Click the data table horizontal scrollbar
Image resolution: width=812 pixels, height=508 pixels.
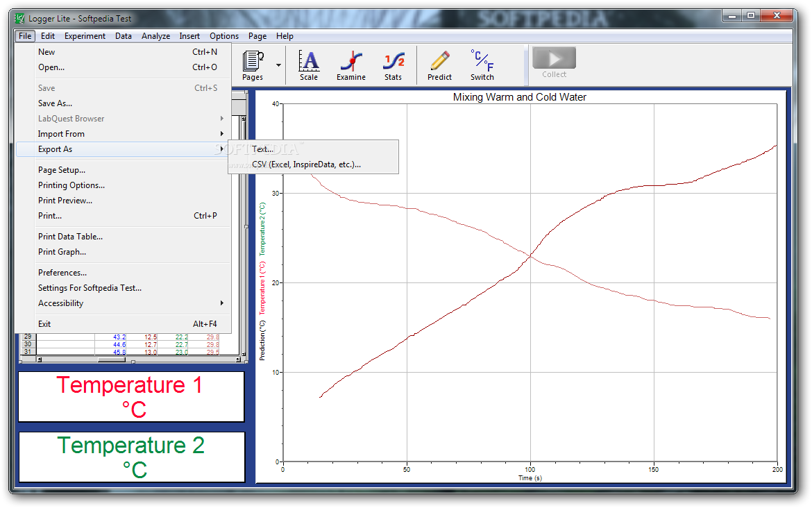tap(139, 359)
